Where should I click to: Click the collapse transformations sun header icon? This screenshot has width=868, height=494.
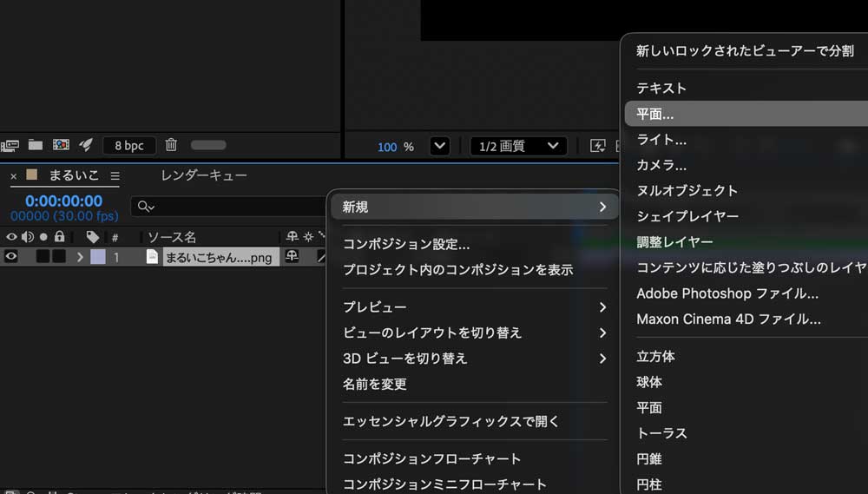tap(308, 236)
